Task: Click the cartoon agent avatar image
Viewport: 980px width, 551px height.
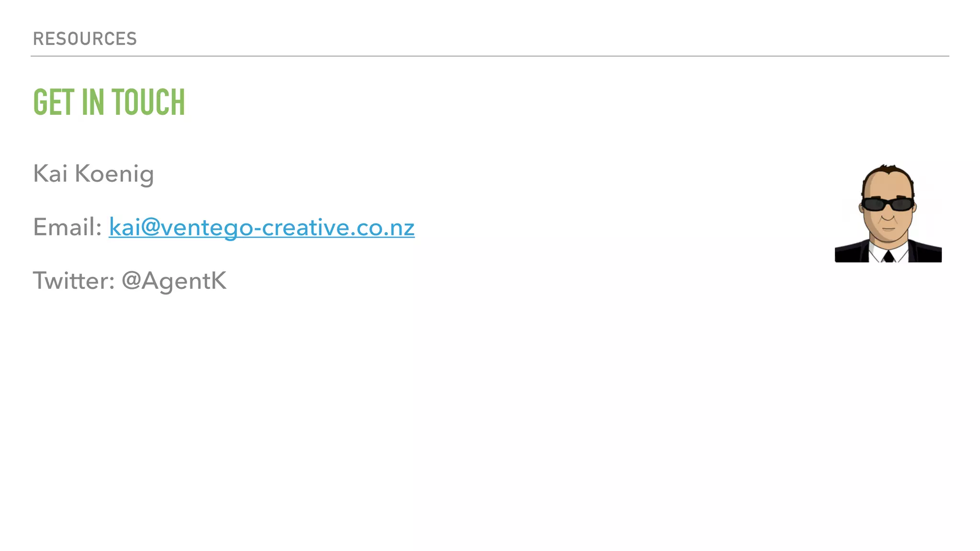Action: point(888,213)
